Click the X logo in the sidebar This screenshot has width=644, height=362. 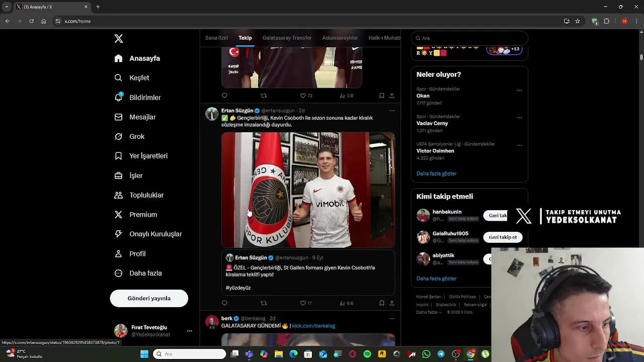(x=119, y=39)
